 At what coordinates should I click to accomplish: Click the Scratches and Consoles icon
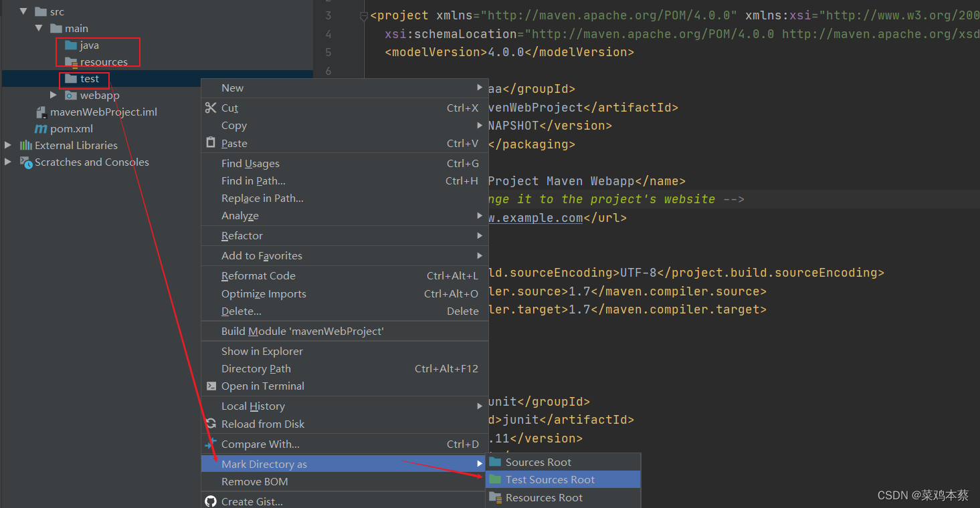point(27,162)
